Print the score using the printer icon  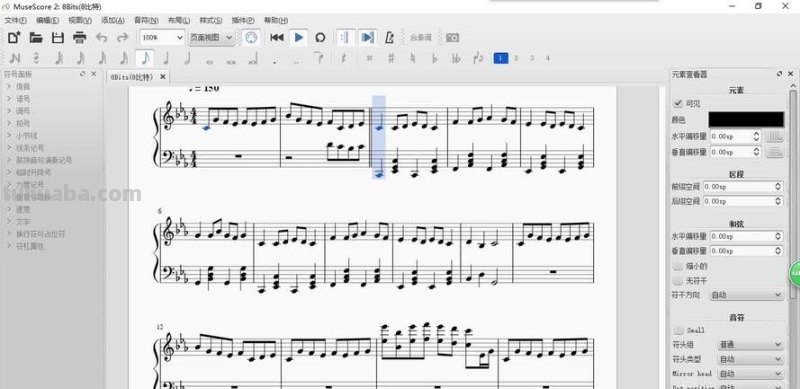tap(80, 37)
